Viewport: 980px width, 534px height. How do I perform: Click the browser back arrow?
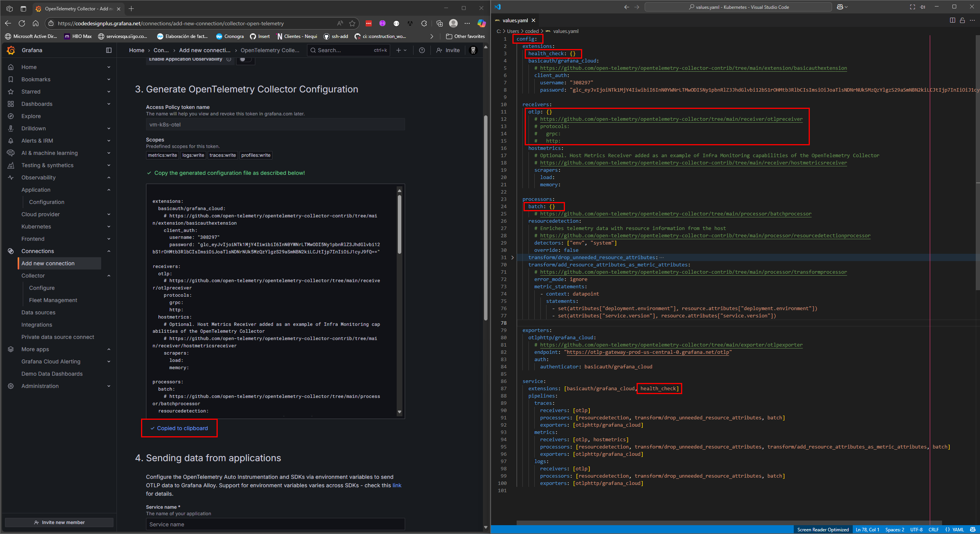pos(8,23)
